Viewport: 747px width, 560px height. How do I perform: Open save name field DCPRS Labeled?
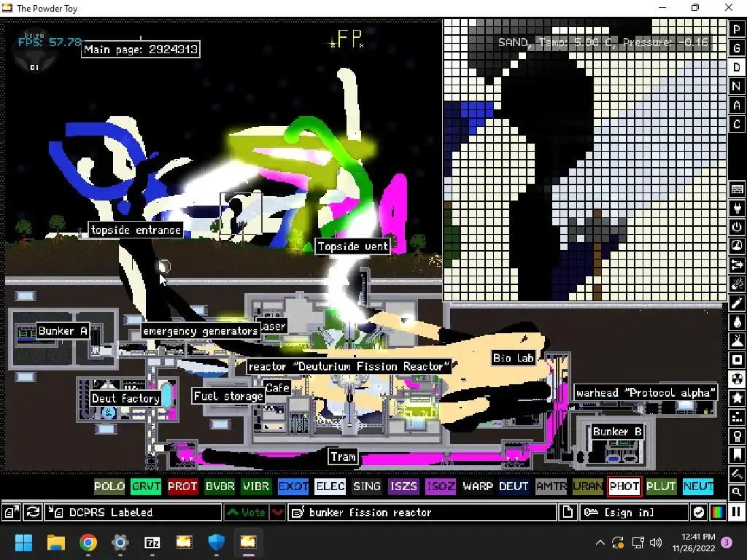133,513
